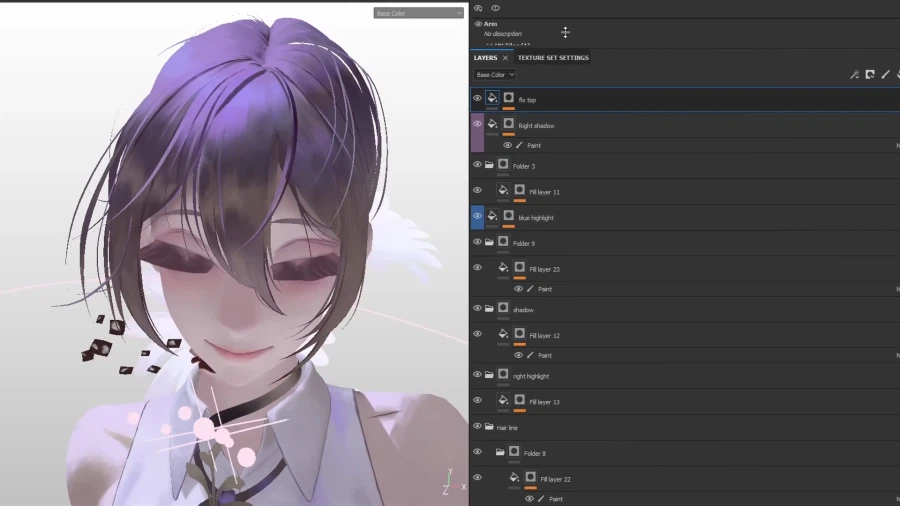Select the mask icon of Fill layer 22
Image resolution: width=900 pixels, height=506 pixels.
(x=530, y=478)
